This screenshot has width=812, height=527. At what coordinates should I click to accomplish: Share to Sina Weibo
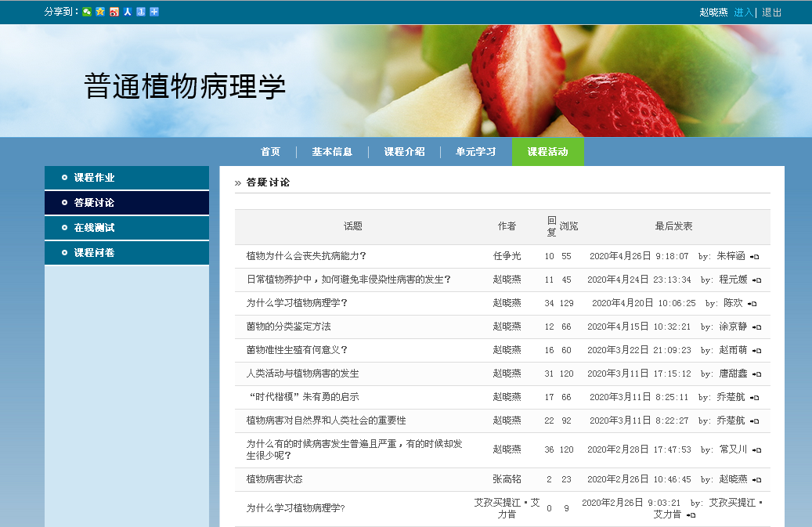(114, 12)
